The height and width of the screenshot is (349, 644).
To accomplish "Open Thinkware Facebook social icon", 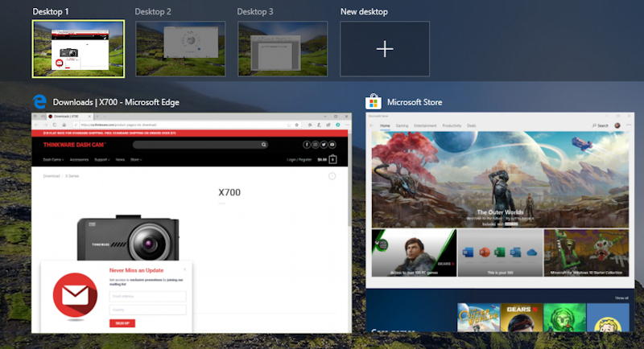I will tap(307, 145).
